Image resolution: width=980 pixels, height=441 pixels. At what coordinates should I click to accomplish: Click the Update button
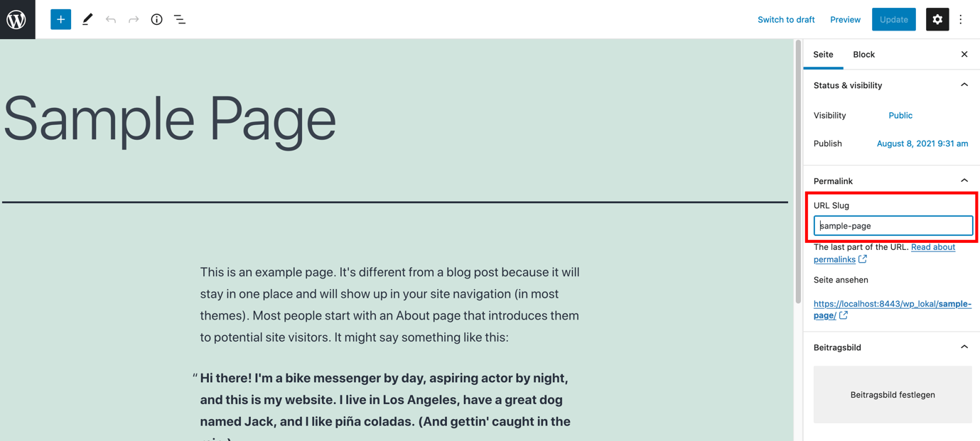coord(893,19)
